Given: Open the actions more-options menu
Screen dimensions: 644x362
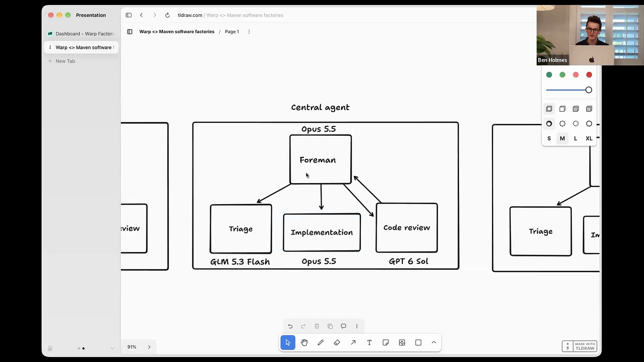Looking at the screenshot, I should pos(357,326).
